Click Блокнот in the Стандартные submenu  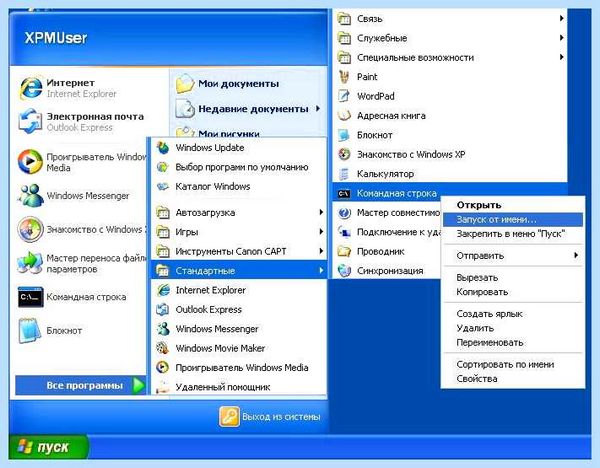click(x=450, y=135)
